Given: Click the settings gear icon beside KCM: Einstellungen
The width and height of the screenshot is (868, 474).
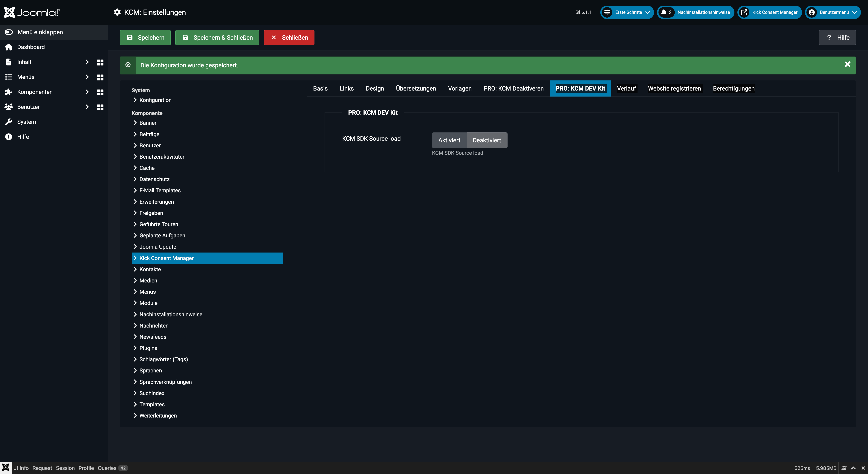Looking at the screenshot, I should point(117,12).
